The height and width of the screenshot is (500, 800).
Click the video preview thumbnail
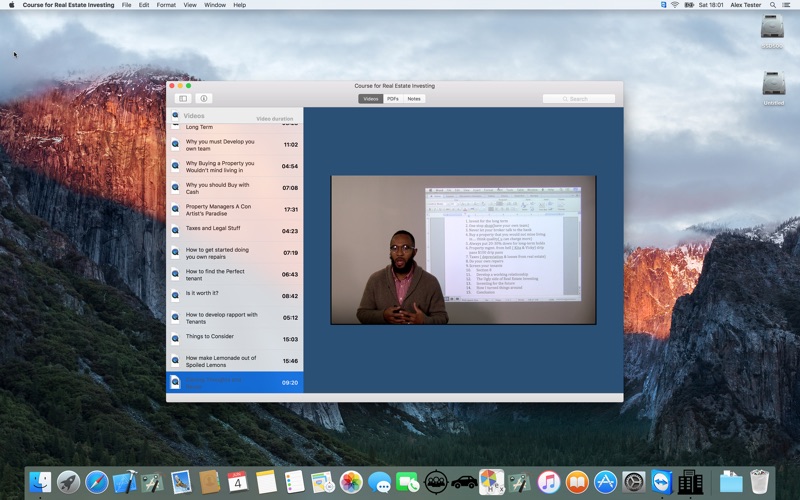[x=463, y=250]
